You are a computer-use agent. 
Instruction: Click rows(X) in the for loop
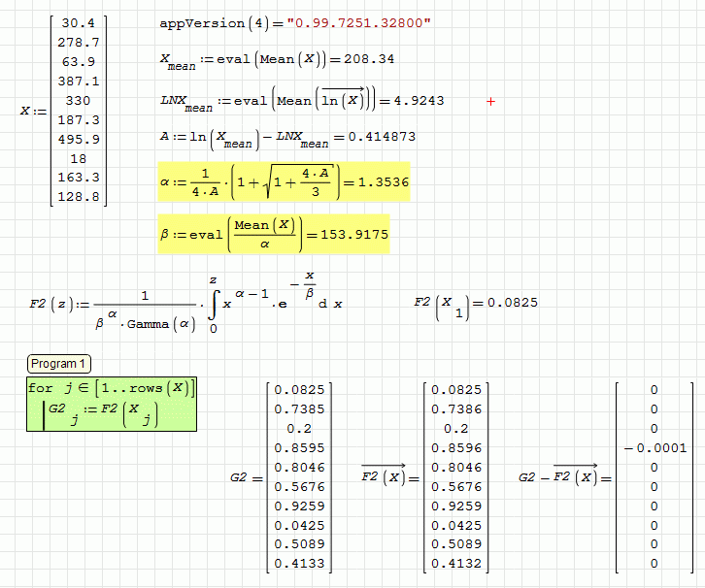[x=161, y=389]
